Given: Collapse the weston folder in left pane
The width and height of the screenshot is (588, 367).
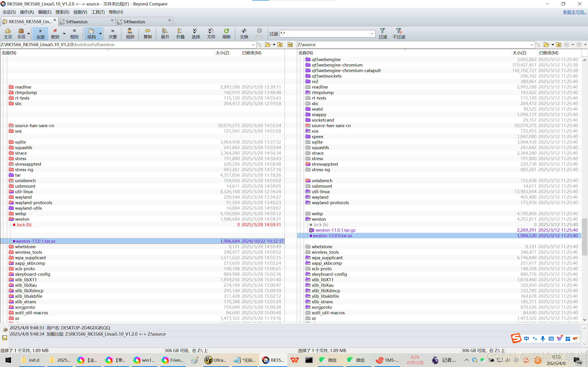Looking at the screenshot, I should pyautogui.click(x=11, y=219).
